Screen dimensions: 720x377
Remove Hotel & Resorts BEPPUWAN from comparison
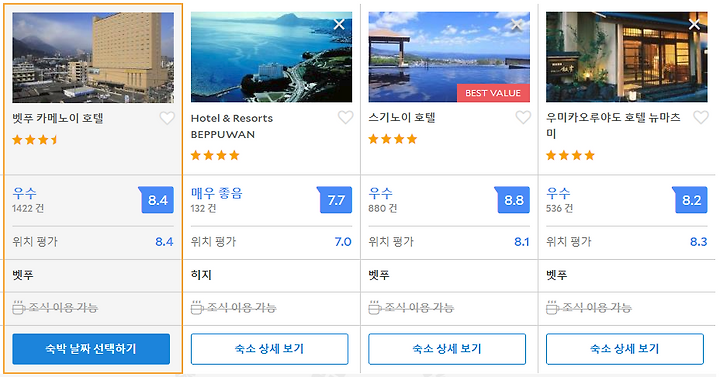tap(339, 24)
